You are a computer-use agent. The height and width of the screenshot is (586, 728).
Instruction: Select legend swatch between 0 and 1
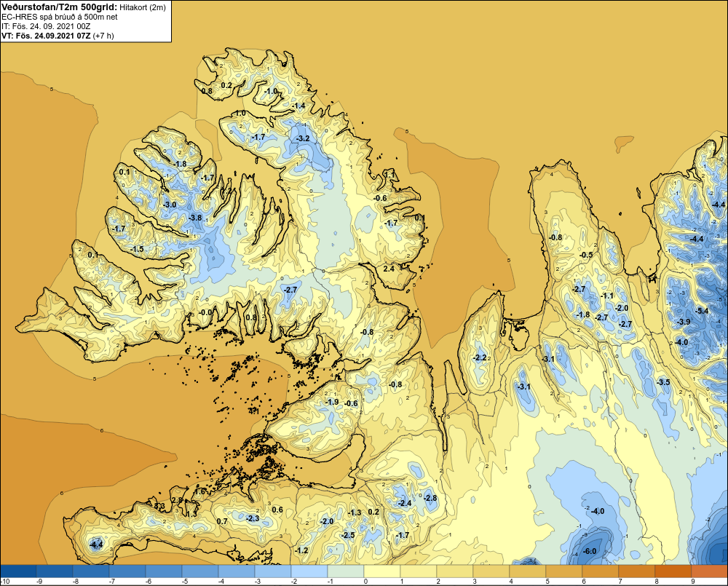click(x=382, y=571)
